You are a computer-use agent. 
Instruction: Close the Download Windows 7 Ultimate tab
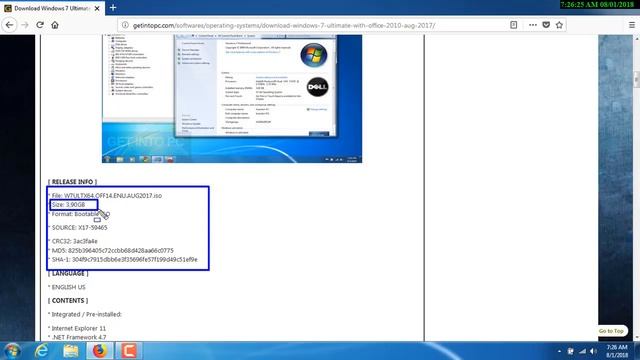pos(97,8)
